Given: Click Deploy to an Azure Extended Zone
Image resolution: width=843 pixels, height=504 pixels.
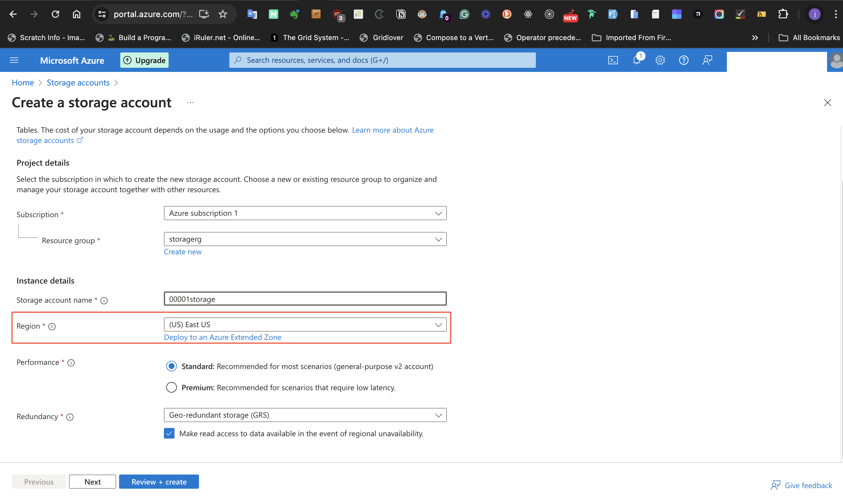Looking at the screenshot, I should pos(223,337).
